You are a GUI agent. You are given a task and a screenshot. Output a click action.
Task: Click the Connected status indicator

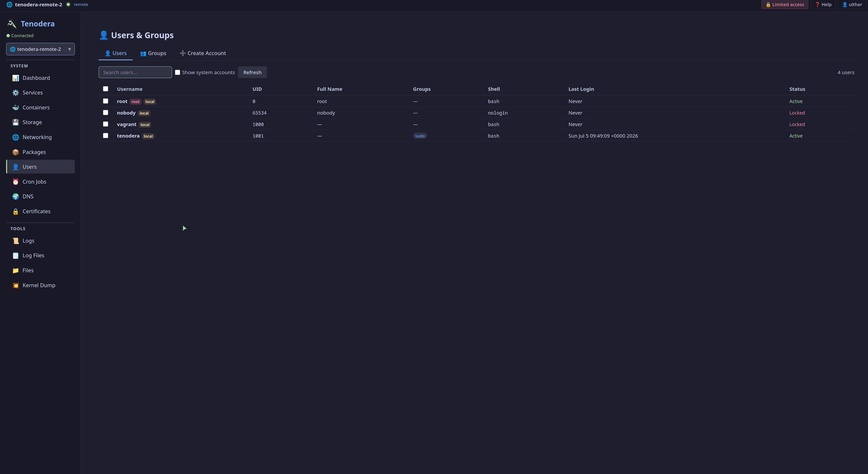(x=20, y=36)
